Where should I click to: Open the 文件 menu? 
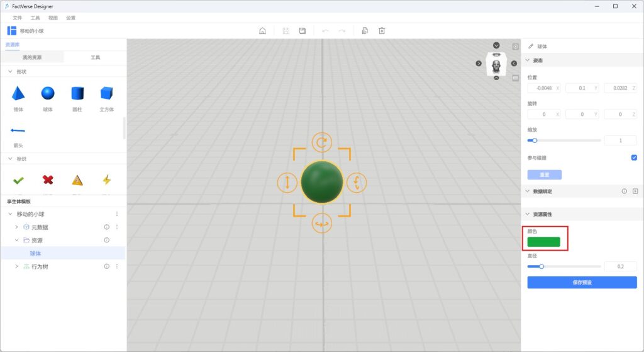point(17,18)
